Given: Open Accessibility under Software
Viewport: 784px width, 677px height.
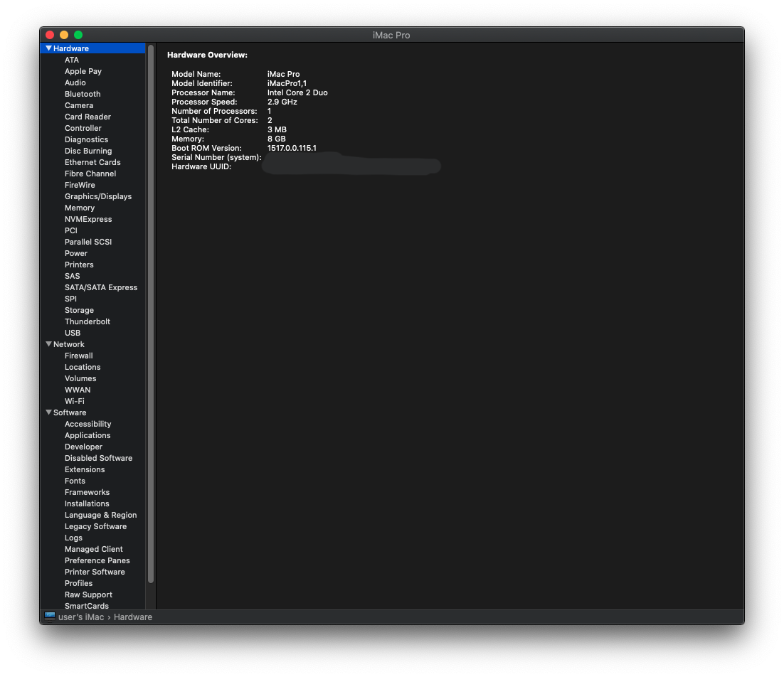Looking at the screenshot, I should (88, 424).
